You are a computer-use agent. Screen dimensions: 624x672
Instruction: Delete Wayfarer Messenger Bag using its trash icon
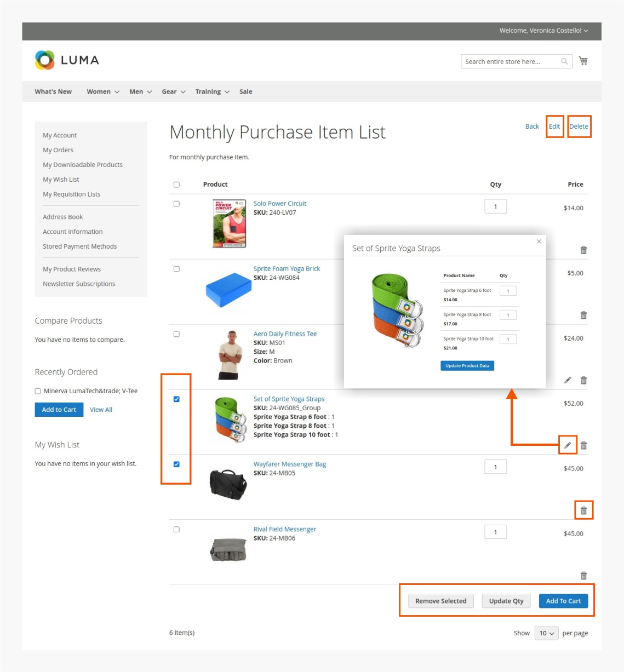point(583,510)
